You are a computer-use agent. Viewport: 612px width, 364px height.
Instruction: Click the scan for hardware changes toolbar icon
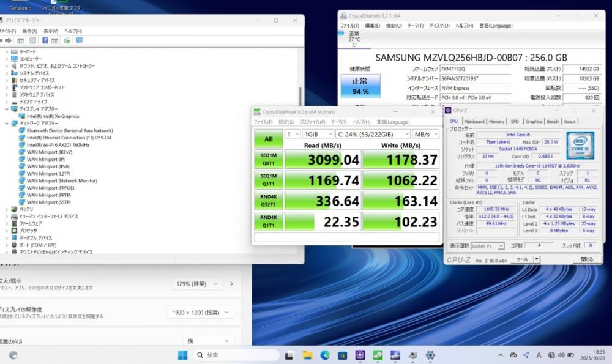(79, 40)
